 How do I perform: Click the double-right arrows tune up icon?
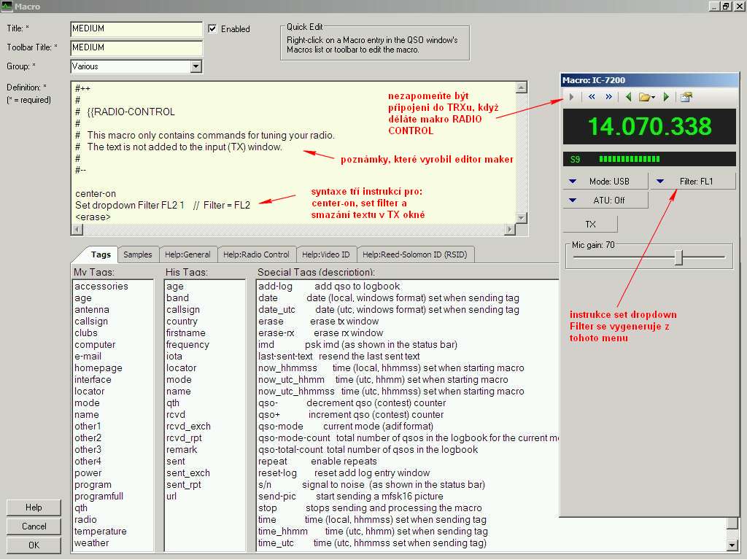(x=608, y=97)
